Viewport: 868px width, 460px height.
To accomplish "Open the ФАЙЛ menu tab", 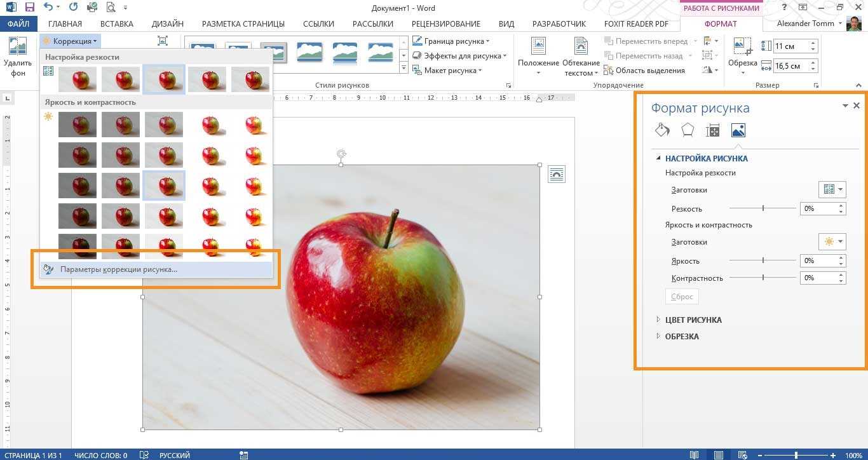I will 18,24.
